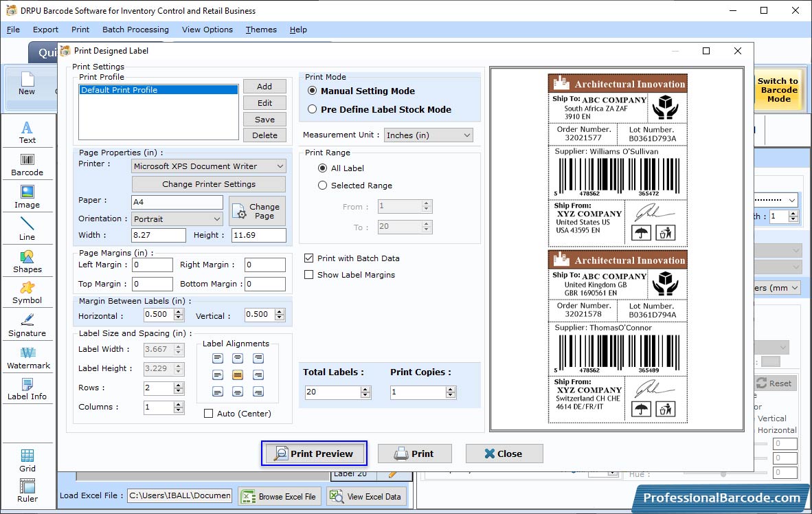The width and height of the screenshot is (812, 514).
Task: Select the Barcode tool
Action: [x=27, y=165]
